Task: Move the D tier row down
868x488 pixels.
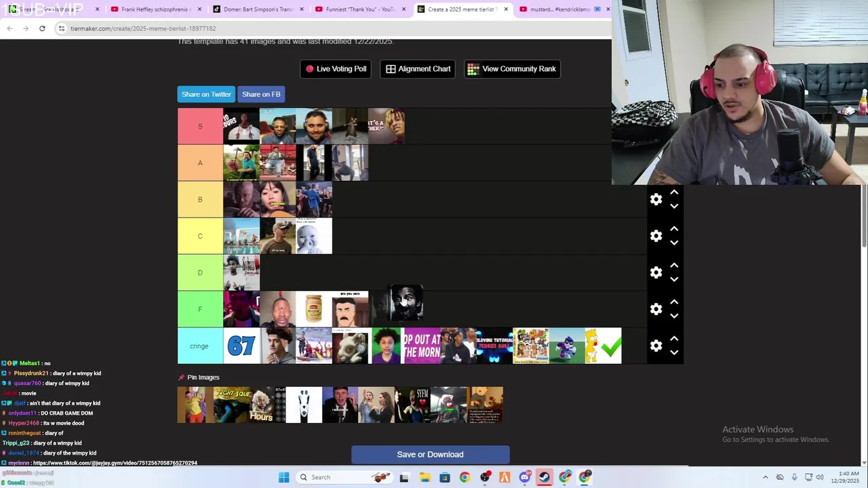Action: [674, 279]
